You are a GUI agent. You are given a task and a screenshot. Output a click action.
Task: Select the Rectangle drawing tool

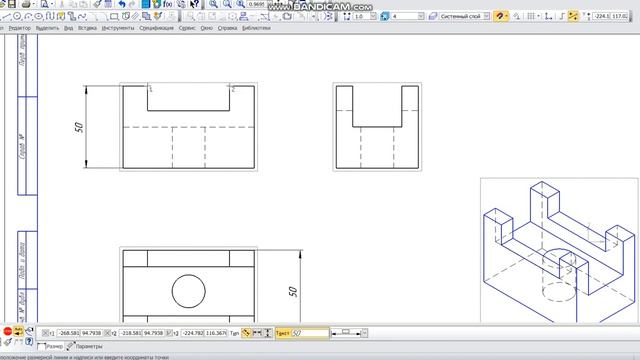pos(114,16)
